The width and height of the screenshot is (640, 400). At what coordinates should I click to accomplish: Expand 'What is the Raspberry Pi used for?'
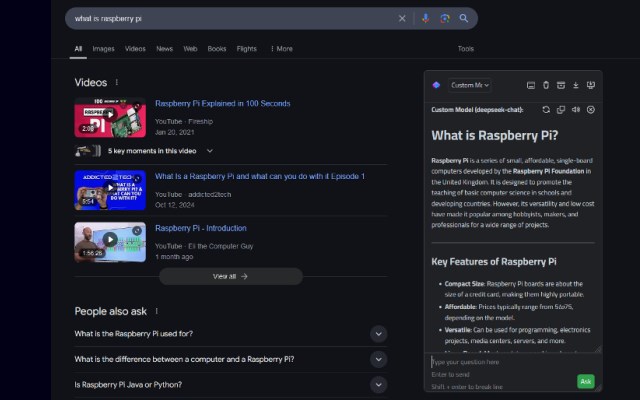click(231, 334)
